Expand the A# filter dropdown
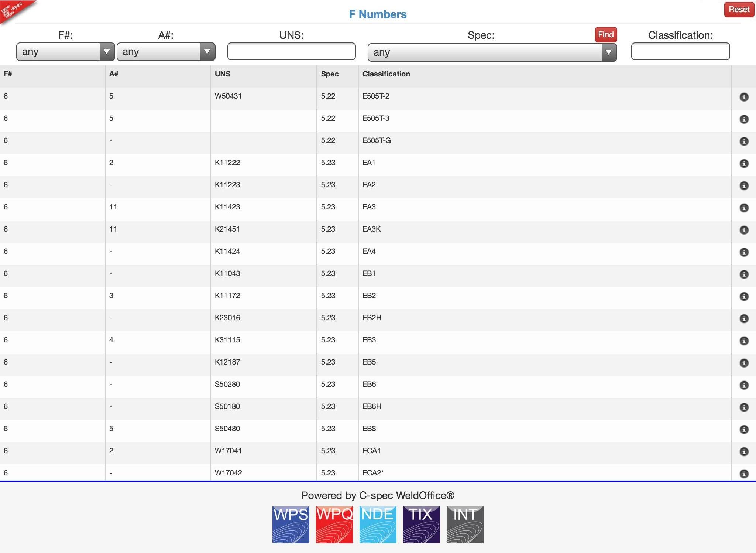The width and height of the screenshot is (756, 553). [x=166, y=52]
